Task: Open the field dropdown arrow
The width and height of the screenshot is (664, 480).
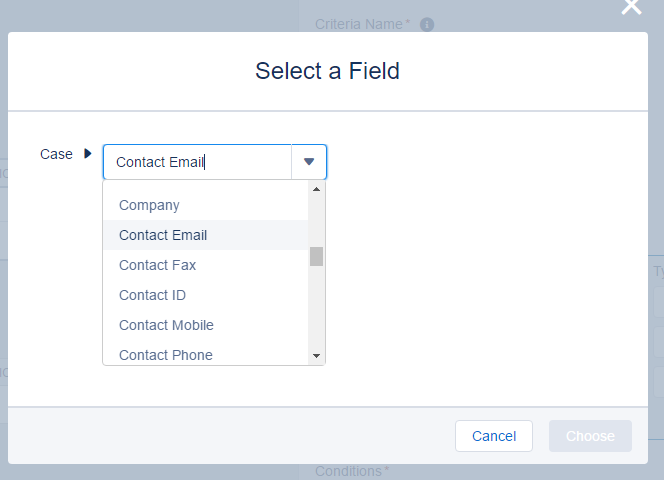Action: coord(309,162)
